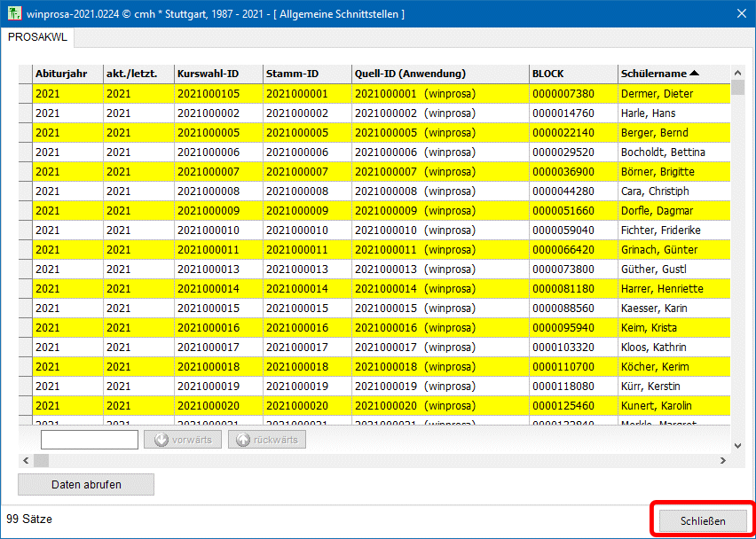
Task: Click the horizontal scrollbar right arrow
Action: pyautogui.click(x=723, y=460)
